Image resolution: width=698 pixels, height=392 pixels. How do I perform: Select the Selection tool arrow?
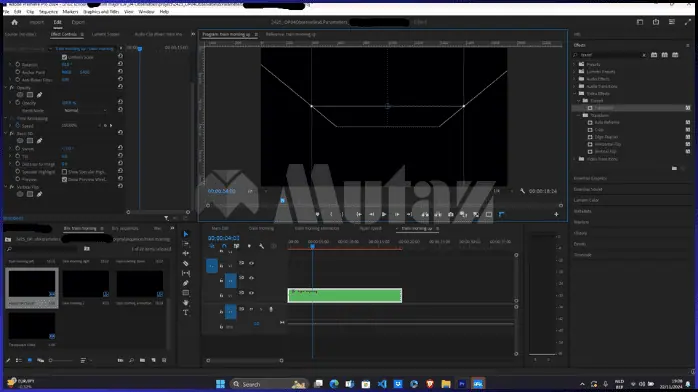coord(186,234)
